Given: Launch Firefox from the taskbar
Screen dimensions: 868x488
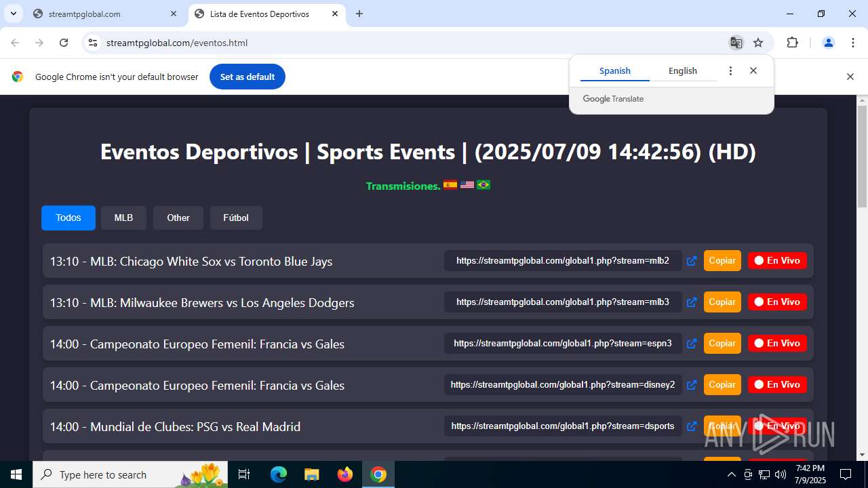Looking at the screenshot, I should (345, 474).
